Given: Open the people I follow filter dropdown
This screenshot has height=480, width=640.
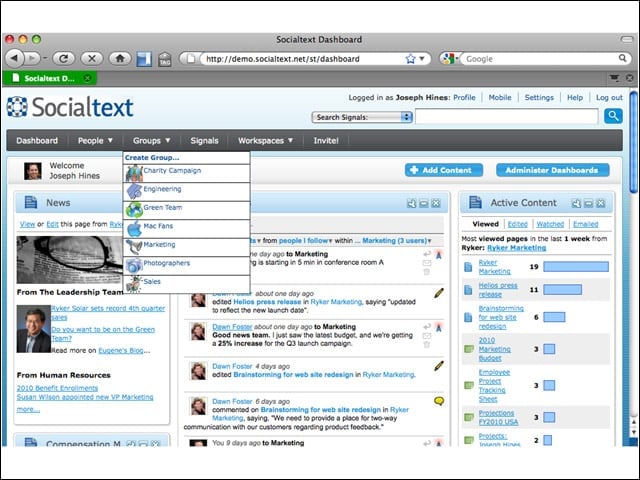Looking at the screenshot, I should coord(305,241).
